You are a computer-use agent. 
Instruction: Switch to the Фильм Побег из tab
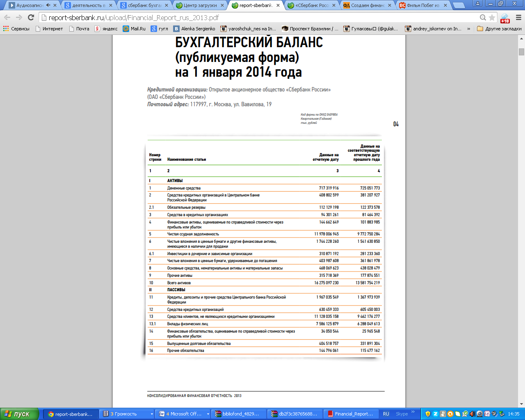tap(423, 5)
